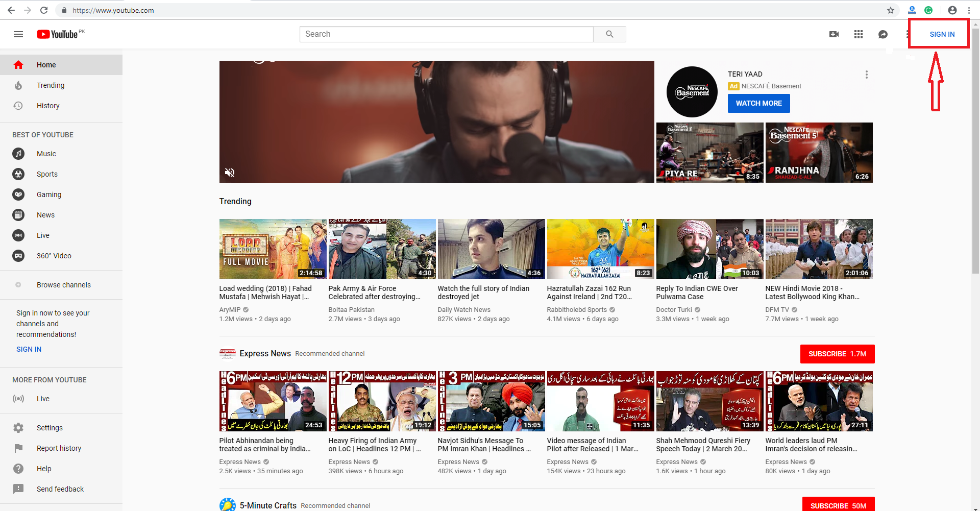Click the TERI YAAD ad title
The image size is (980, 511).
coord(745,74)
